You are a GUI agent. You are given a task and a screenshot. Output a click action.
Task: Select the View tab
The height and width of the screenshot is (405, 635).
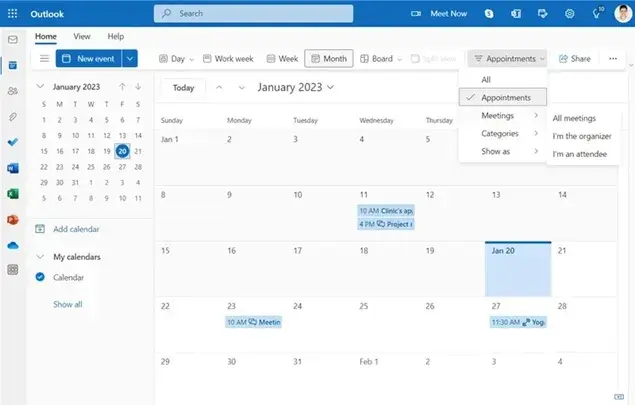(82, 36)
